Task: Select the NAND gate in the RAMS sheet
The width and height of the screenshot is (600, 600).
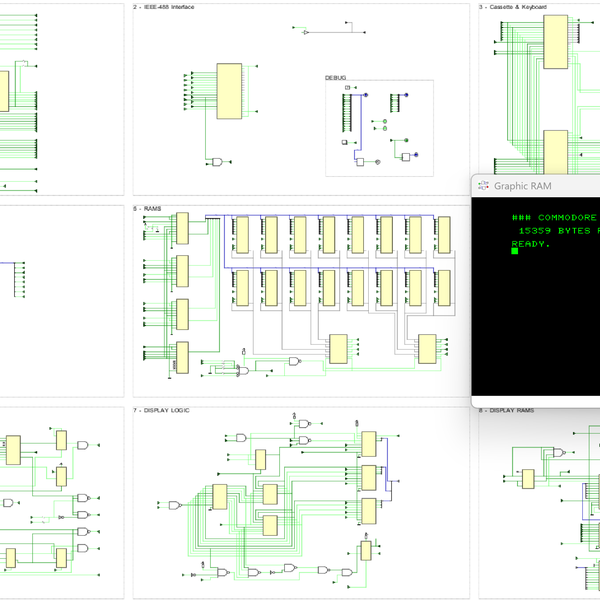Action: click(294, 360)
